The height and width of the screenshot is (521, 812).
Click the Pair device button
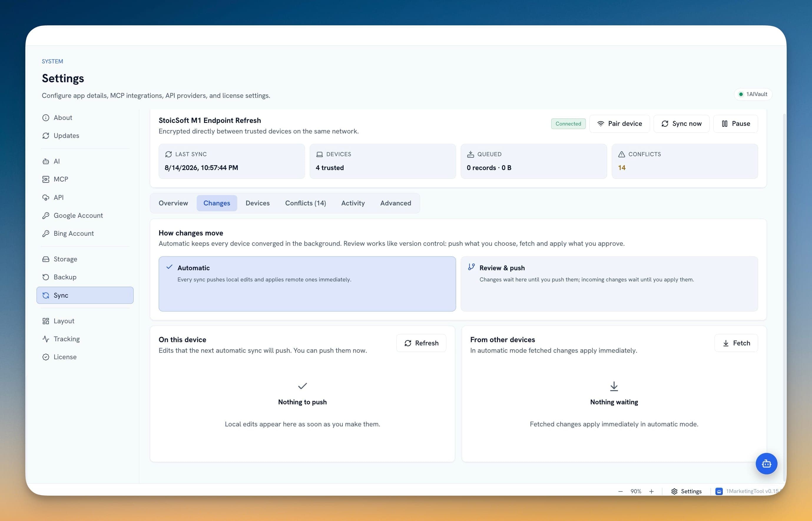point(619,123)
